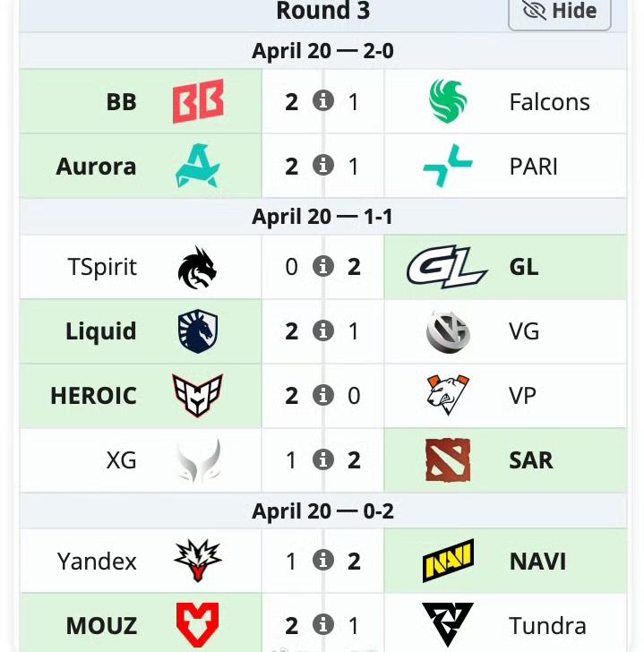Open info popup for XG vs SAR

click(323, 460)
